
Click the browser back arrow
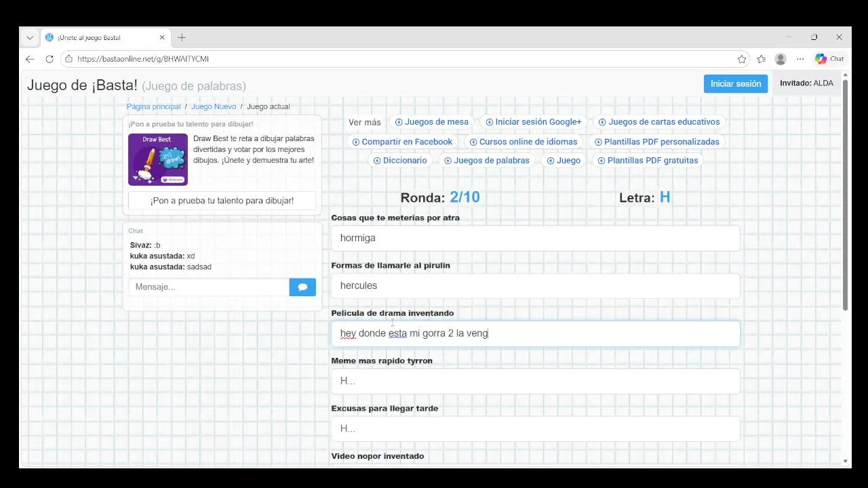click(30, 59)
